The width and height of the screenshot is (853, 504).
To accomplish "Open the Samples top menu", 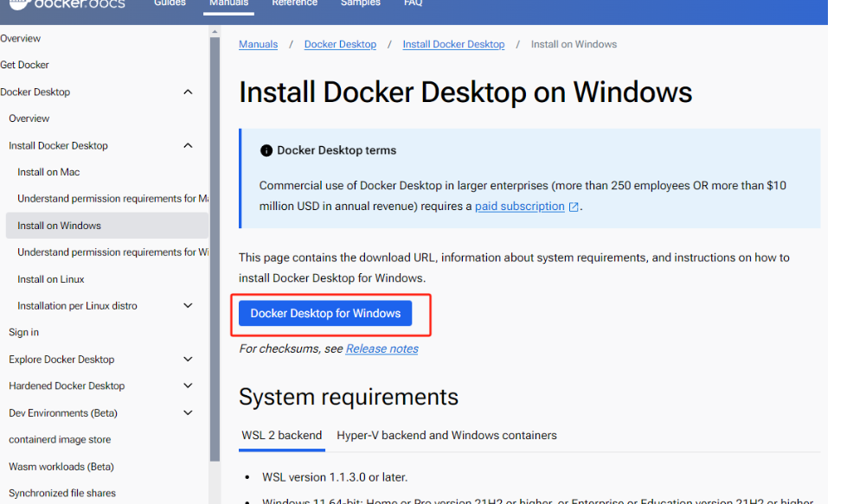I will [x=360, y=3].
